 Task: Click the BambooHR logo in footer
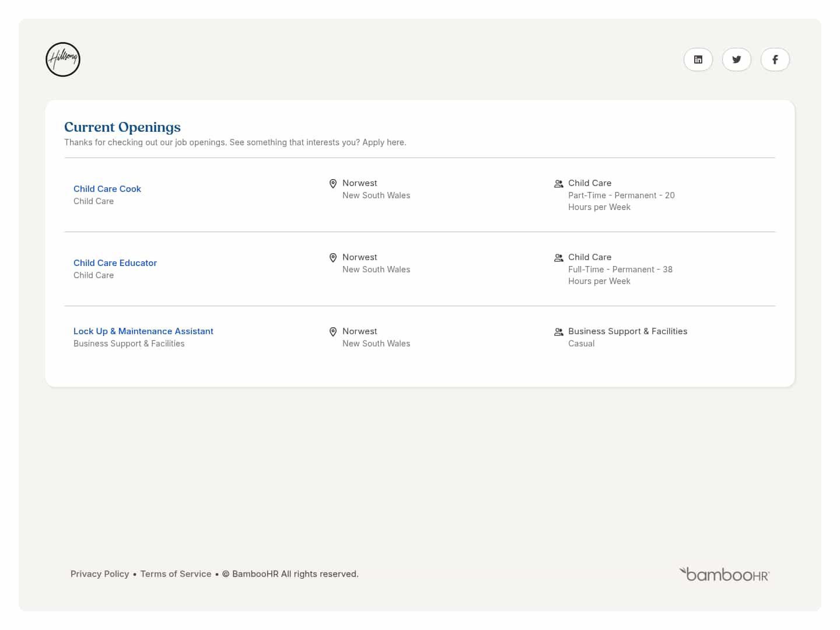coord(724,575)
